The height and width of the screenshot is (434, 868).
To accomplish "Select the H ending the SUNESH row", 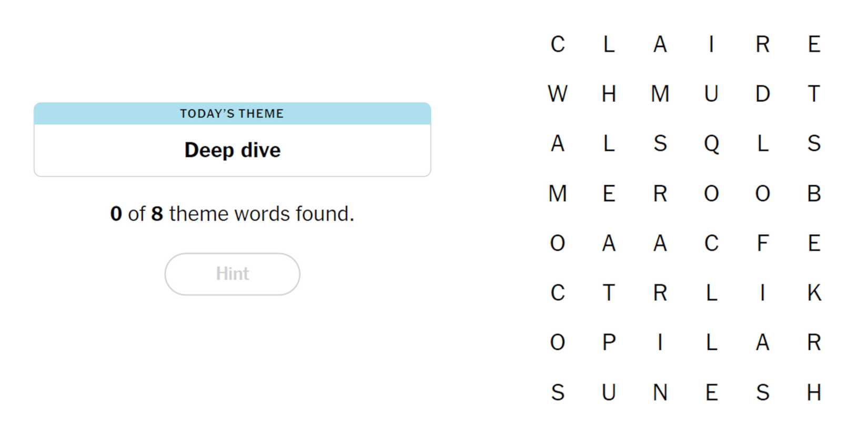I will 814,392.
